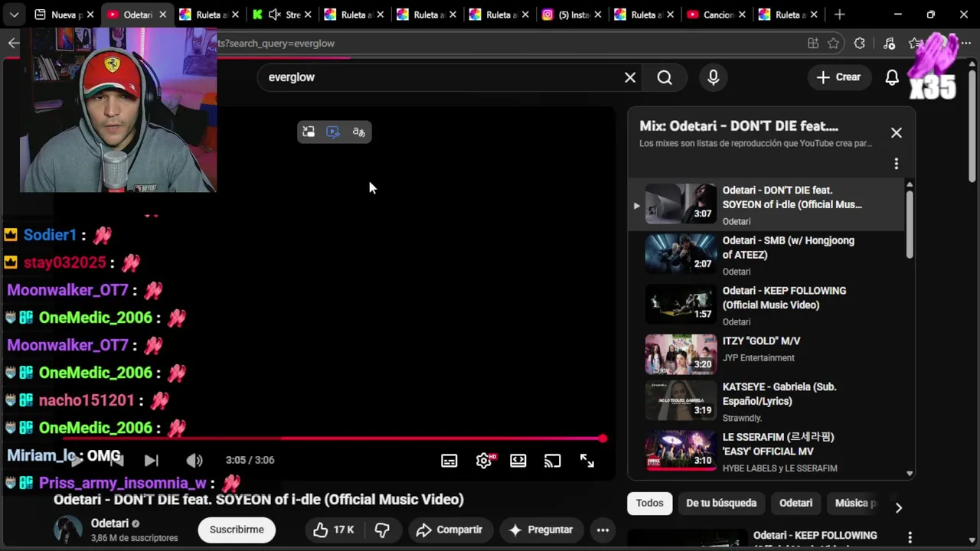Screen dimensions: 980x551
Task: Select the De tu búsqueda chip
Action: (721, 503)
